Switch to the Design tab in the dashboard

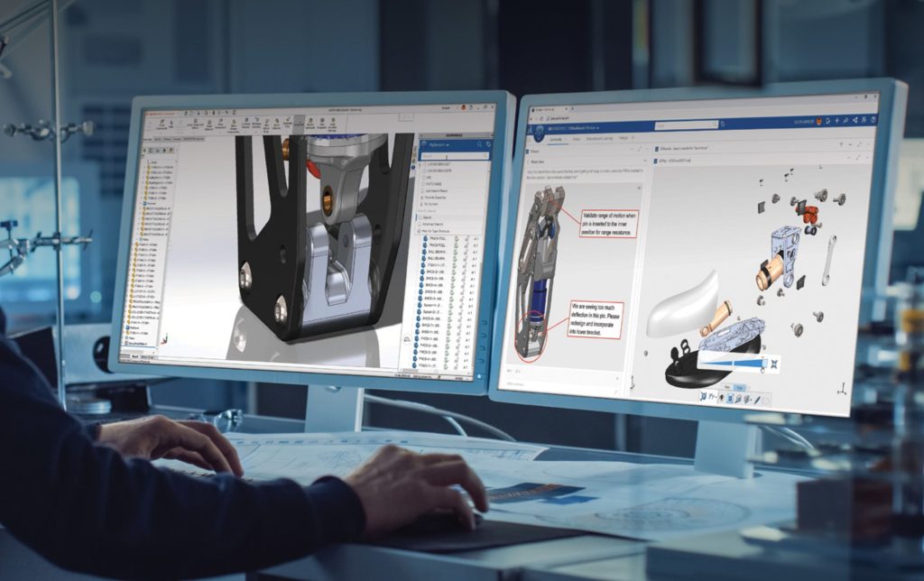[x=576, y=138]
